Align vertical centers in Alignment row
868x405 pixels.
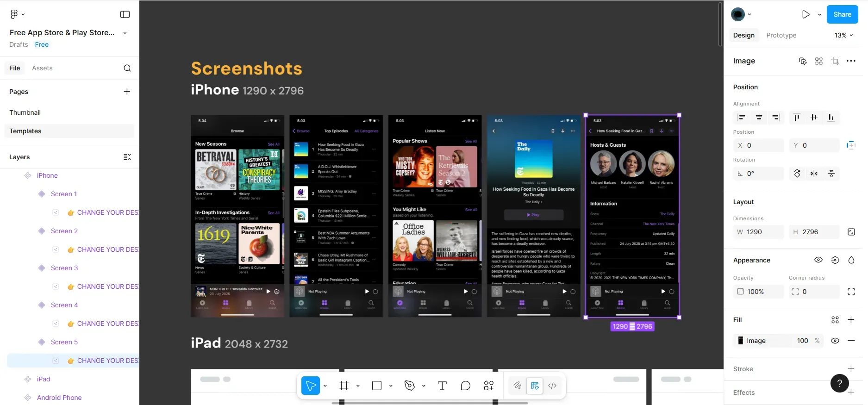pyautogui.click(x=814, y=118)
